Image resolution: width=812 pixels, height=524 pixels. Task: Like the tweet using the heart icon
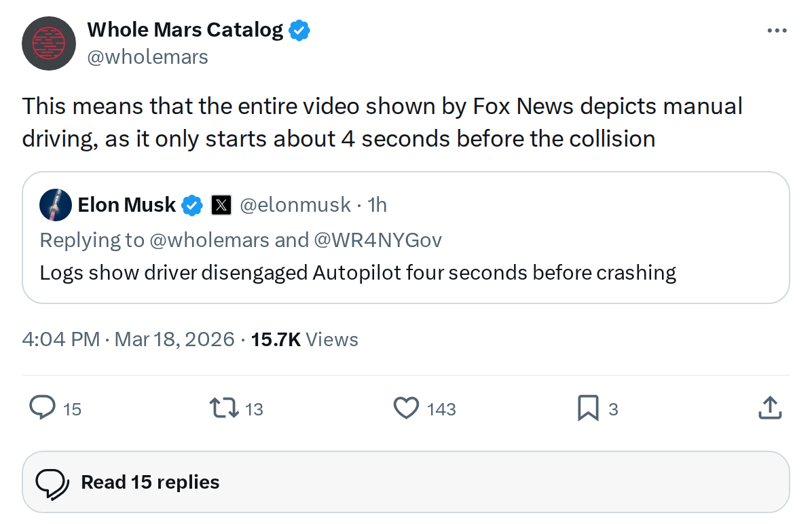405,408
